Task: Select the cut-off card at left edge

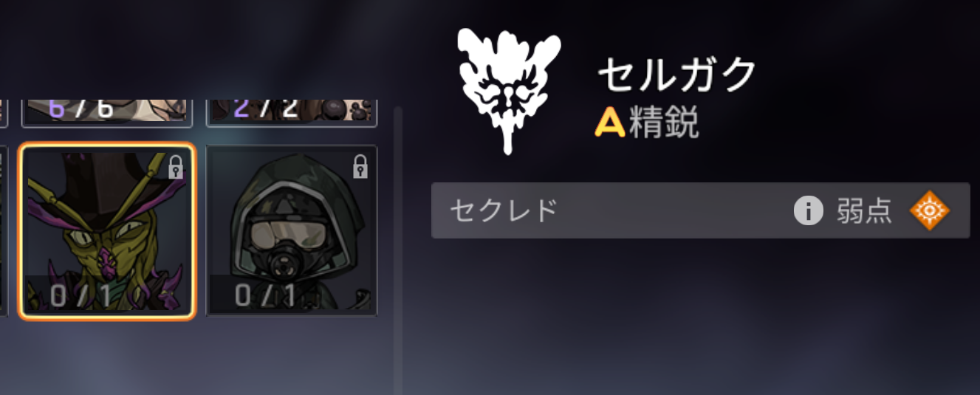Action: pos(4,231)
